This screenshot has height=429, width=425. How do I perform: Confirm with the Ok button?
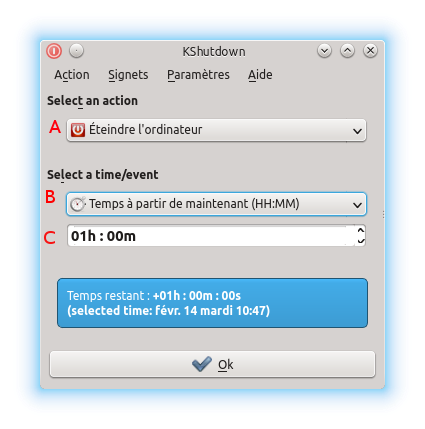coord(212,364)
